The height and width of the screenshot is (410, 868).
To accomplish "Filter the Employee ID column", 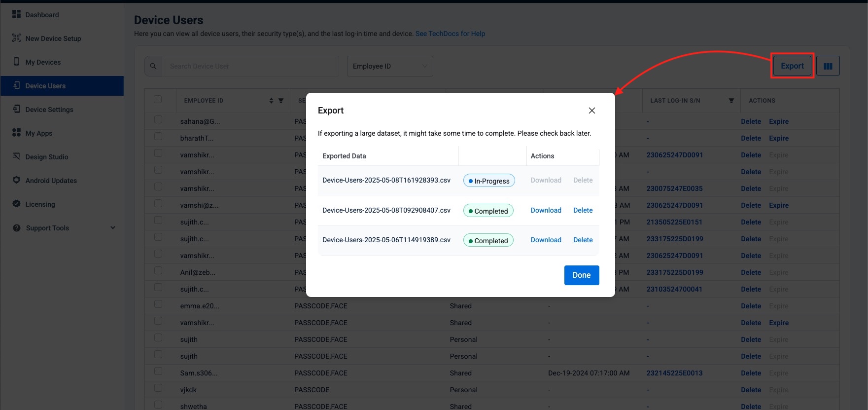I will pos(281,101).
